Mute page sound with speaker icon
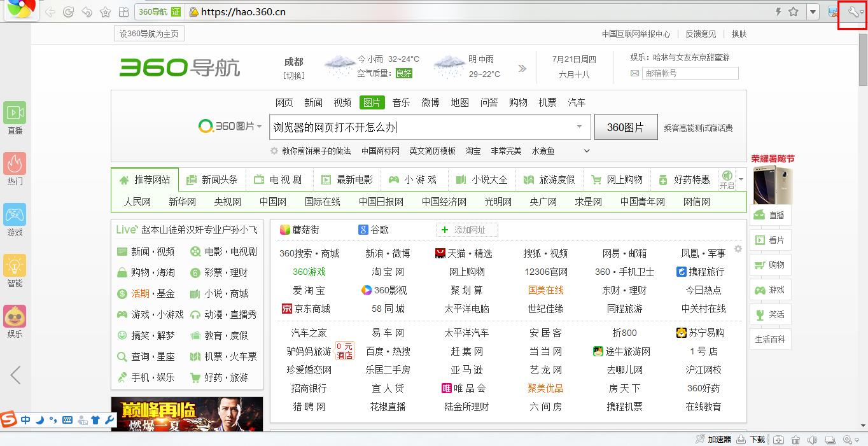The height and width of the screenshot is (446, 868). coord(812,439)
